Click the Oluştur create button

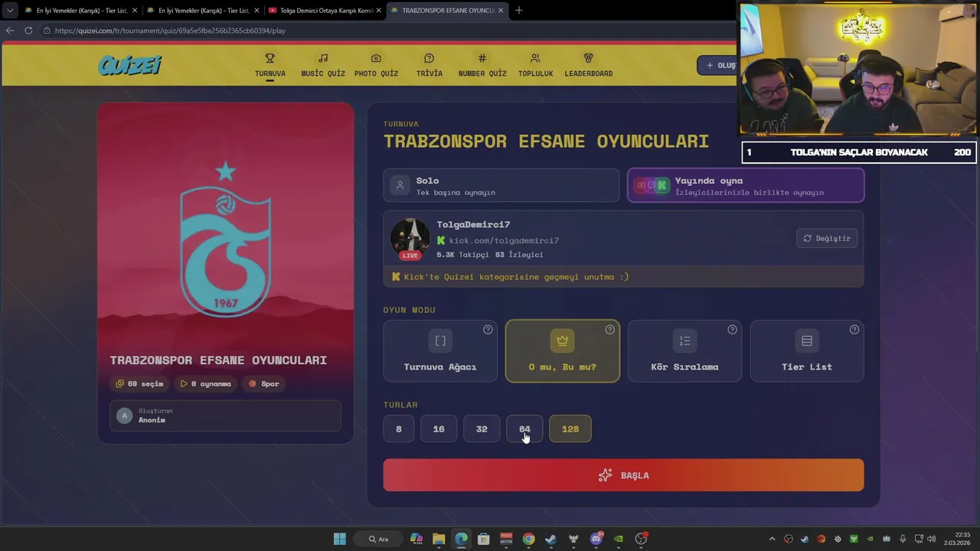(718, 65)
